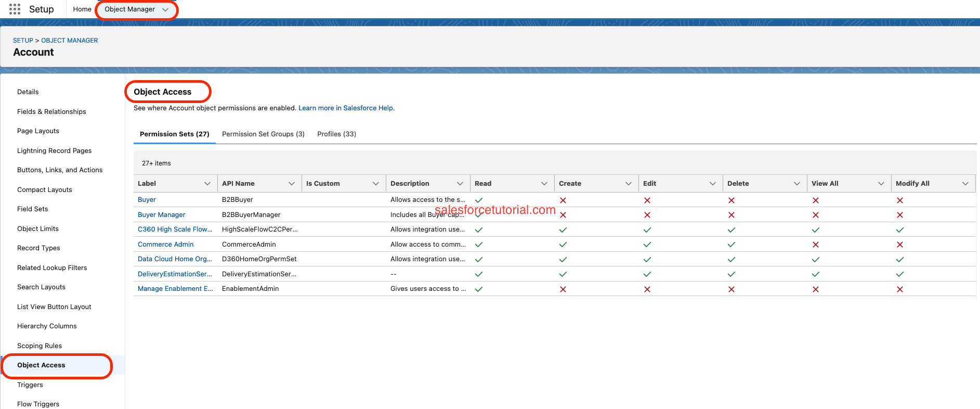Open the Commerce Admin permission set

[166, 245]
